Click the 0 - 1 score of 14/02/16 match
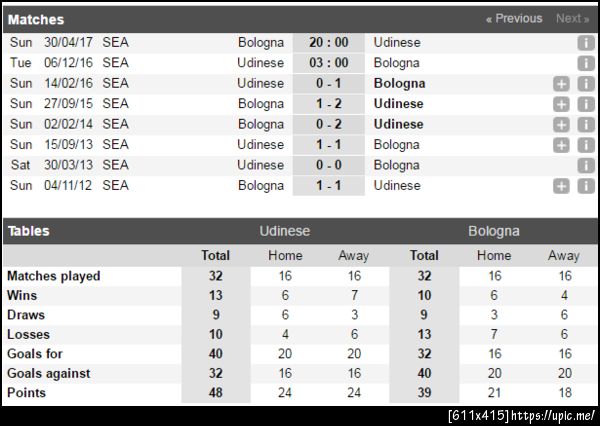This screenshot has width=600, height=426. (x=328, y=84)
